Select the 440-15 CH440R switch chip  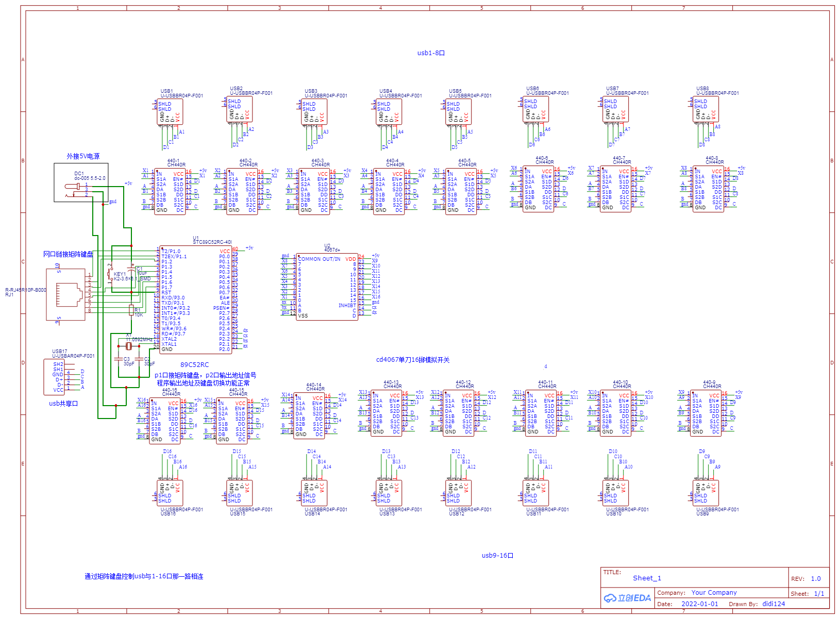pos(232,421)
